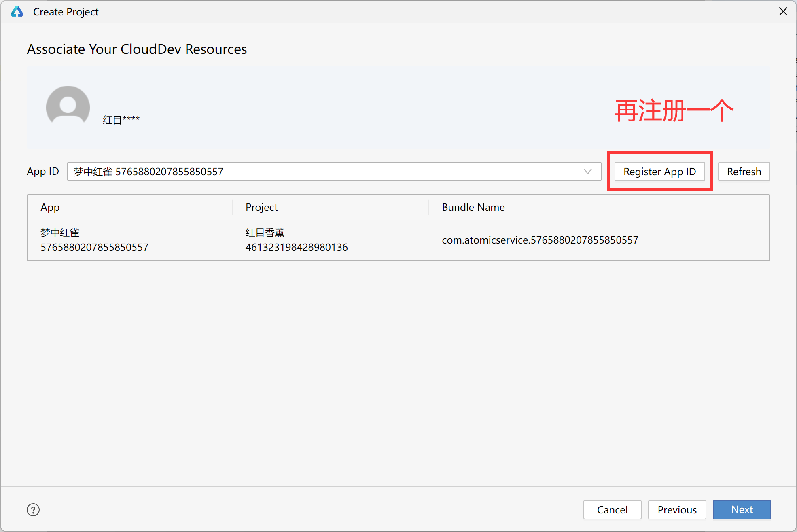This screenshot has width=797, height=532.
Task: Click the help question mark icon
Action: pos(33,510)
